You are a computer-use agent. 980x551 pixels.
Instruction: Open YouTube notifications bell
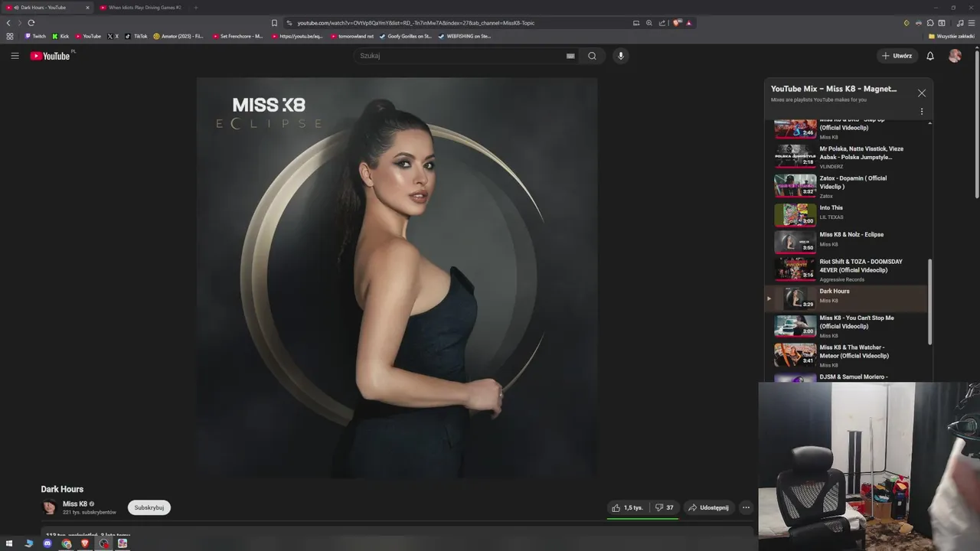[x=930, y=56]
